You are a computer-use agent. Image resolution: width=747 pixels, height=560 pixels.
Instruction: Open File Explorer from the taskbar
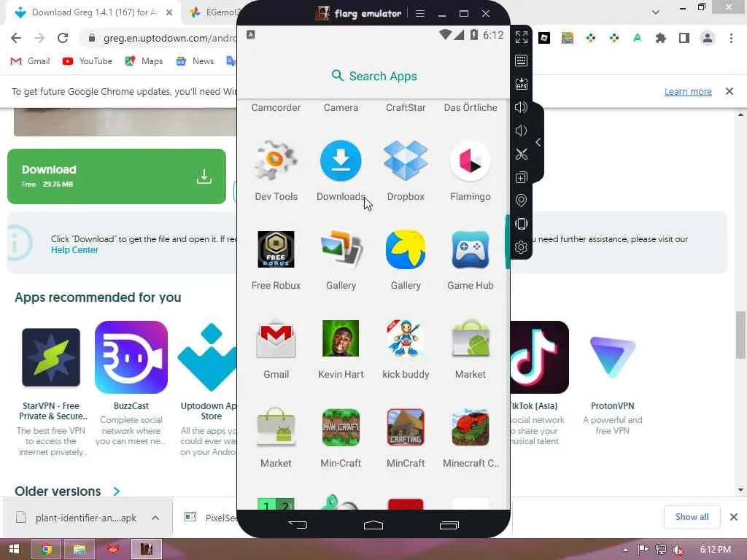click(79, 549)
